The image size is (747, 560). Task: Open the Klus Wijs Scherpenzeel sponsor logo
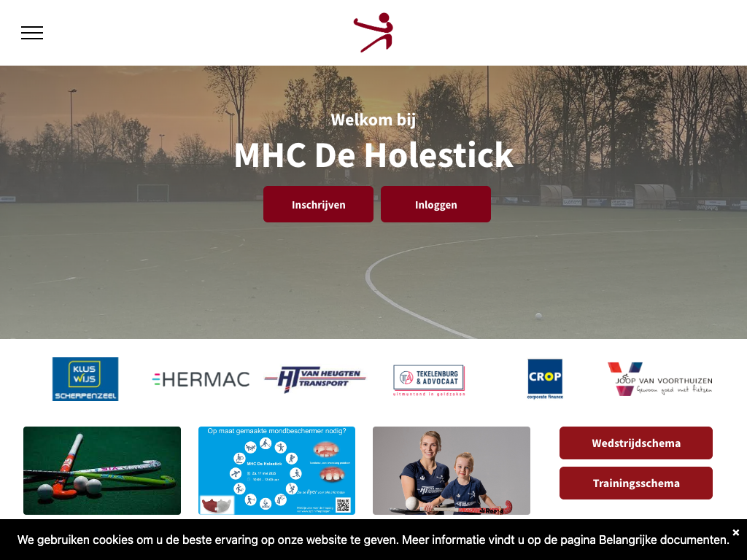pos(85,379)
